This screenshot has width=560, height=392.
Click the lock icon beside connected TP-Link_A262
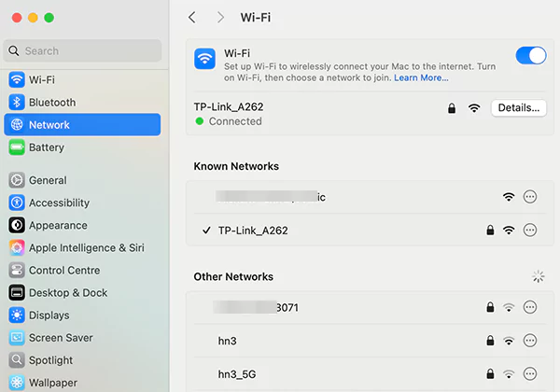click(452, 108)
